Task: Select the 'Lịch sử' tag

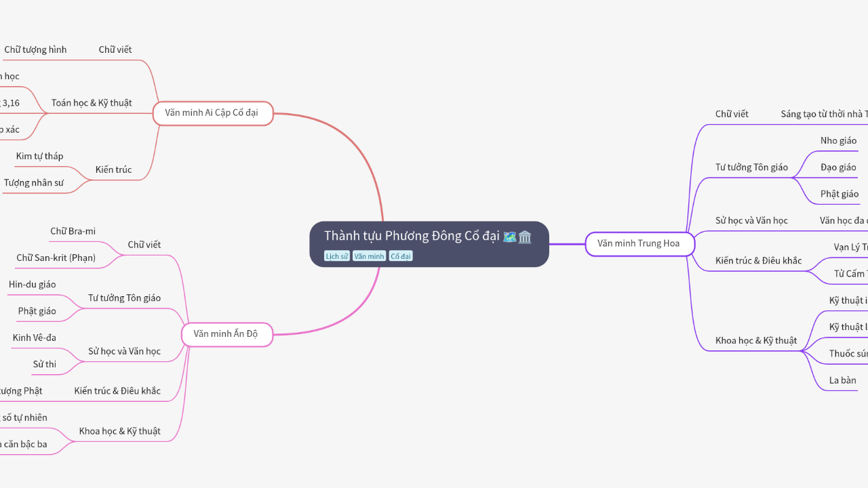Action: pyautogui.click(x=336, y=256)
